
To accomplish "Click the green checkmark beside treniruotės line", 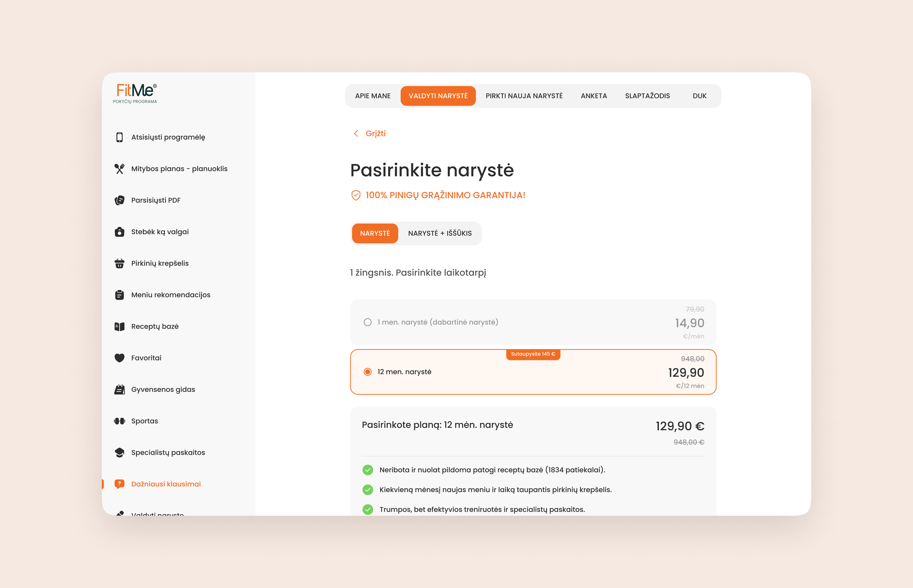I will coord(368,510).
